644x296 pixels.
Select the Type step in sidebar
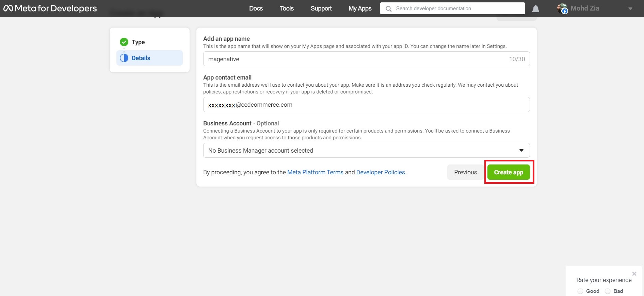(x=149, y=42)
